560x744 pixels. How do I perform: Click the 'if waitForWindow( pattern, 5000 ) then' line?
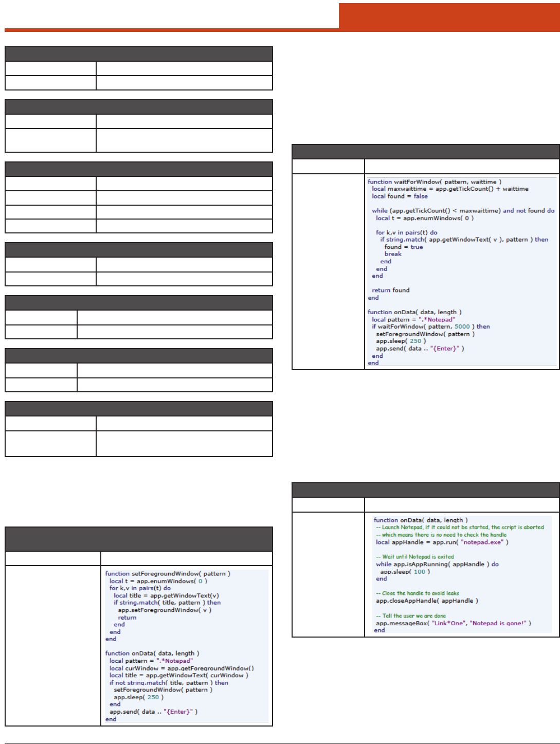pyautogui.click(x=431, y=326)
